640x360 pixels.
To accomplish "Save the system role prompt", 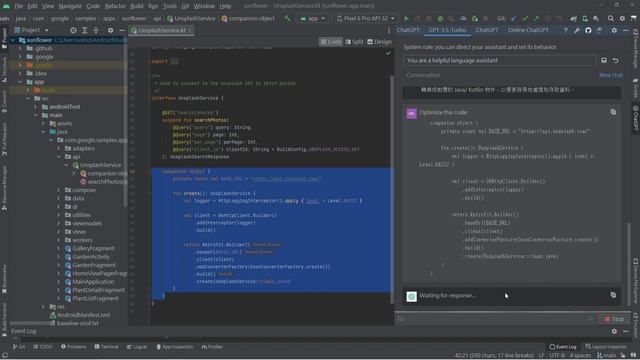I will 604,60.
